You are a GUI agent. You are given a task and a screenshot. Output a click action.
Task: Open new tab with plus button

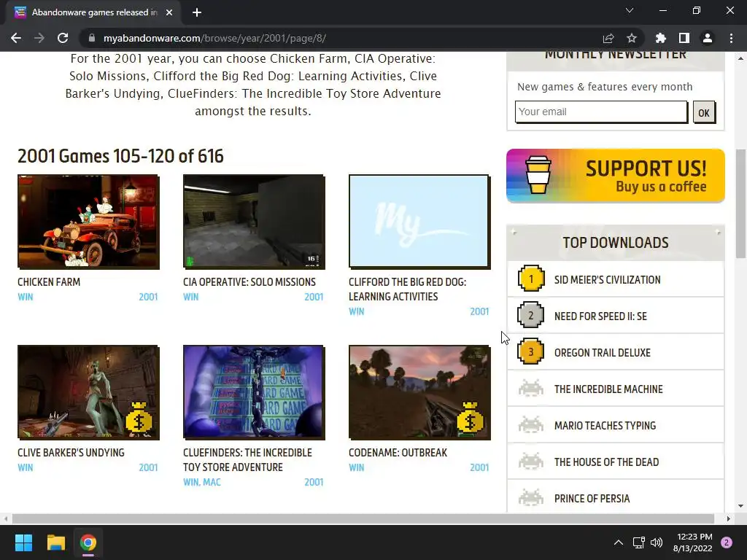(197, 12)
